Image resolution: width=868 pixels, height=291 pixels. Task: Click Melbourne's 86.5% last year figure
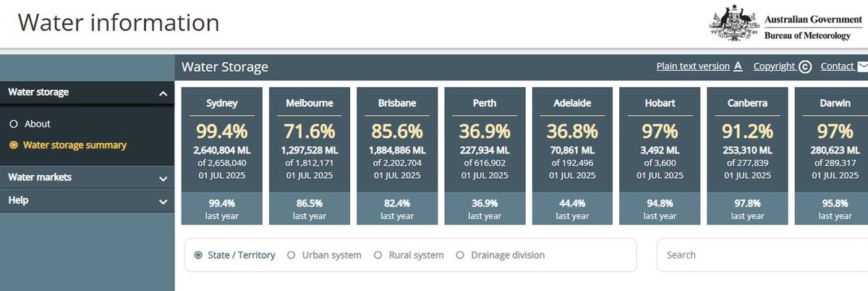click(310, 205)
